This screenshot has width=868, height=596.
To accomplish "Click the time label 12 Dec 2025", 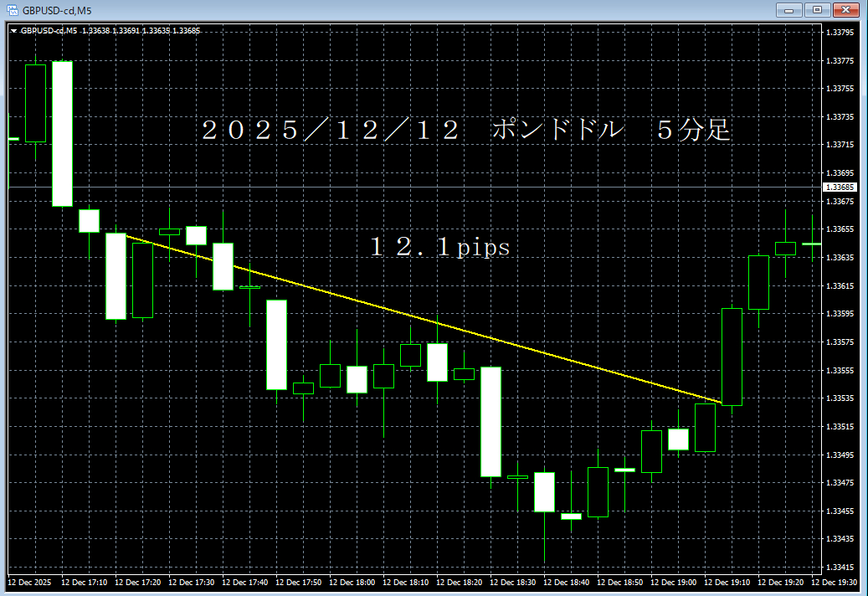I will point(29,582).
